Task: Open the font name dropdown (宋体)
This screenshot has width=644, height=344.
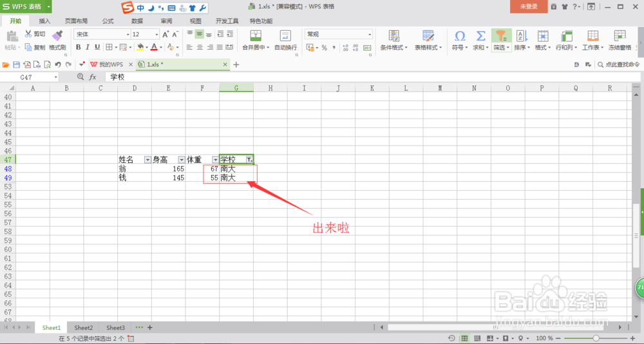Action: [128, 34]
